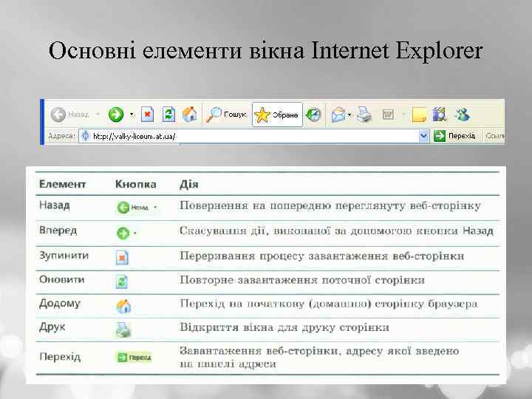Click the yellow Discuss note icon

(x=419, y=115)
